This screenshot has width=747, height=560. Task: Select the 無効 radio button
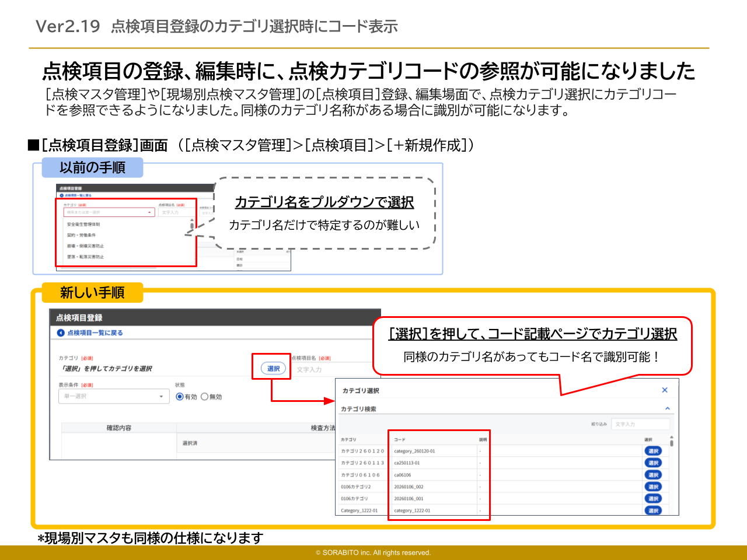coord(204,397)
